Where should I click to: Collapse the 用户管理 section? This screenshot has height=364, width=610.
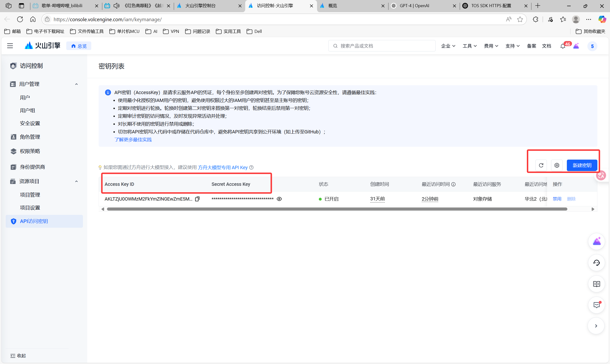point(76,84)
